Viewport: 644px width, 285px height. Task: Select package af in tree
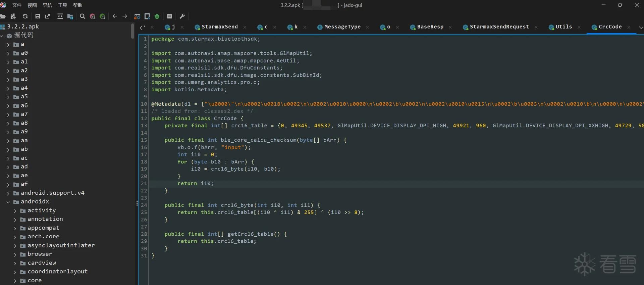24,184
